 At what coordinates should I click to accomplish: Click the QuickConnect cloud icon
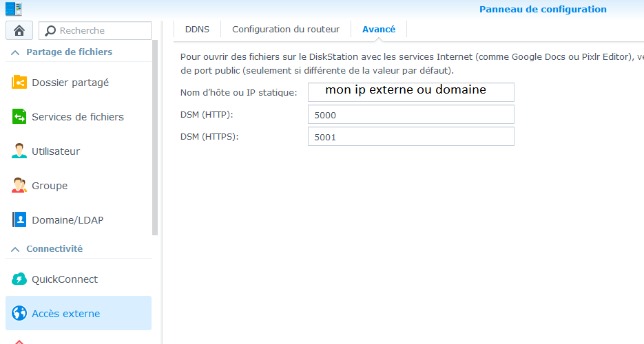coord(19,279)
